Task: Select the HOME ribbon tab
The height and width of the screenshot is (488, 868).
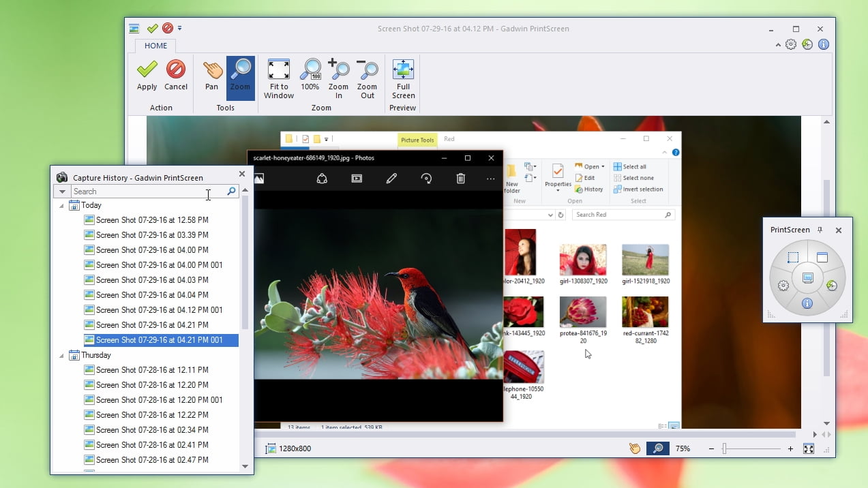Action: 155,46
